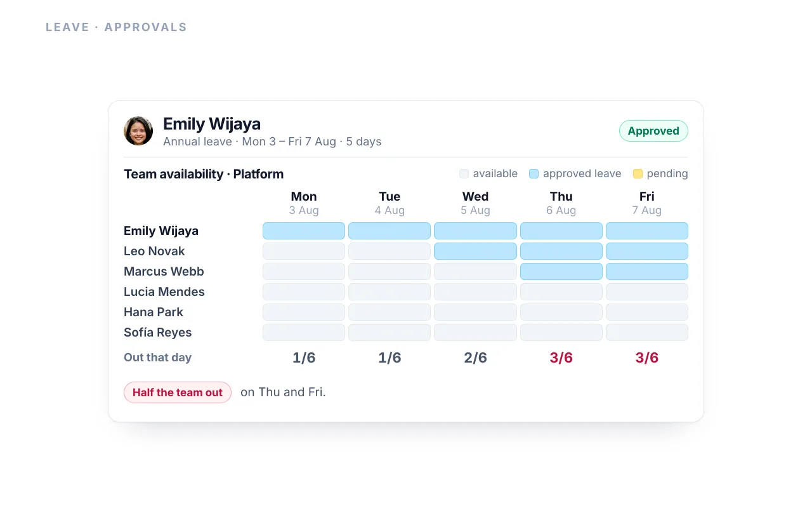The height and width of the screenshot is (508, 812).
Task: Click Leo Novak's Wednesday leave cell
Action: click(475, 251)
